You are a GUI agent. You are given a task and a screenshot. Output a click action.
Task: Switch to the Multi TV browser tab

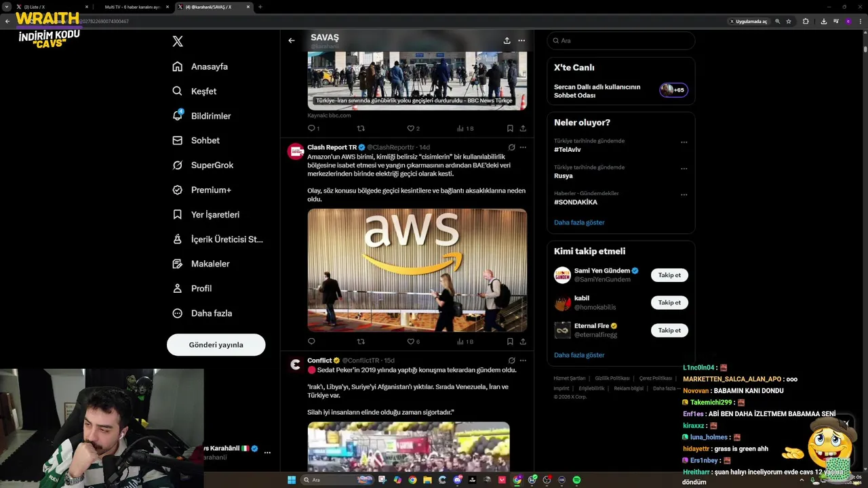[133, 7]
